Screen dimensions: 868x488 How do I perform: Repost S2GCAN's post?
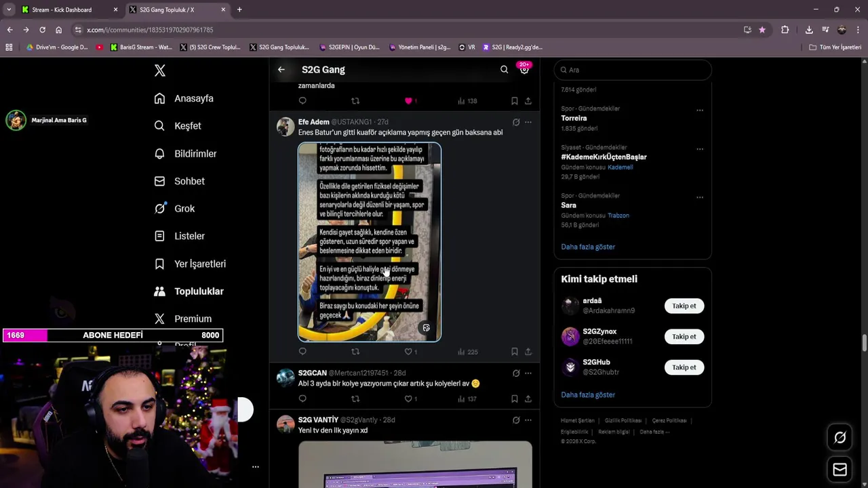pyautogui.click(x=355, y=399)
